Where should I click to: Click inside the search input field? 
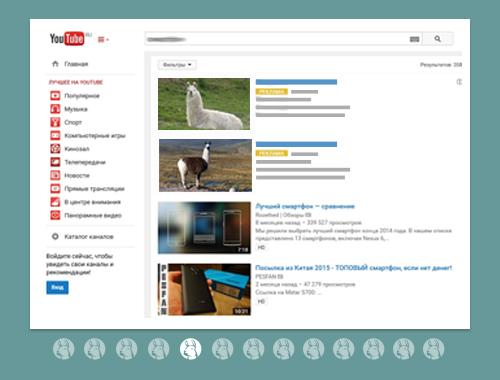[x=277, y=39]
